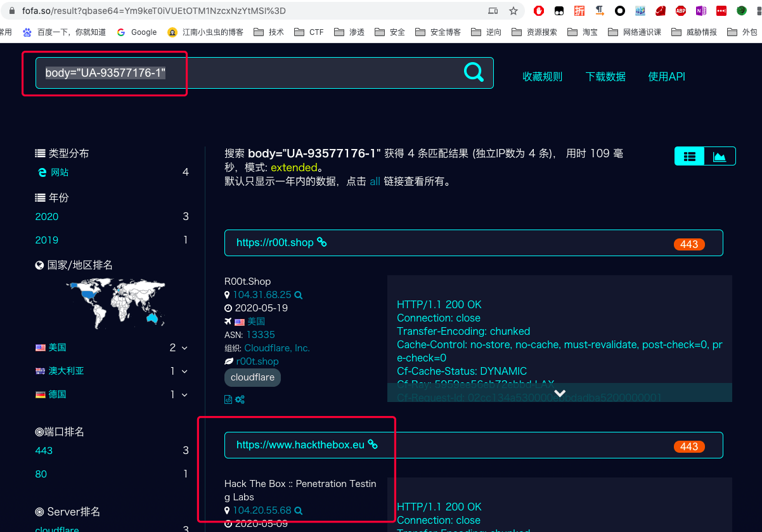
Task: Open the CTF bookmarks folder
Action: (309, 32)
